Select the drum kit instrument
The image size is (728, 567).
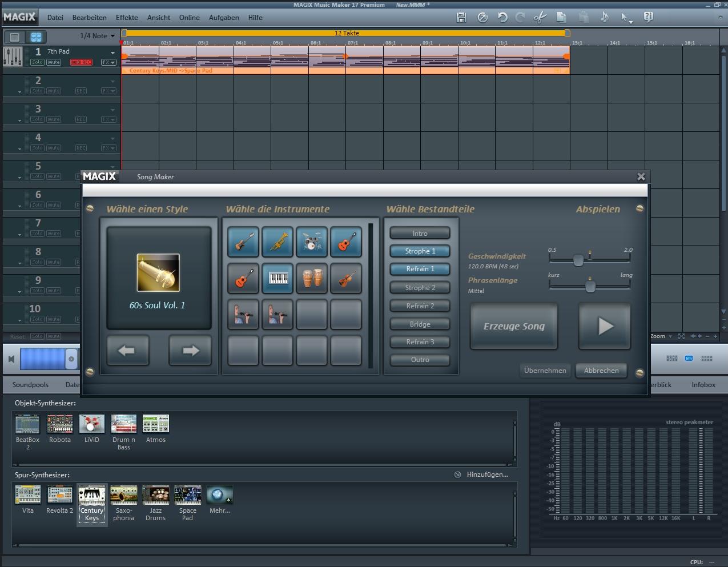(311, 242)
